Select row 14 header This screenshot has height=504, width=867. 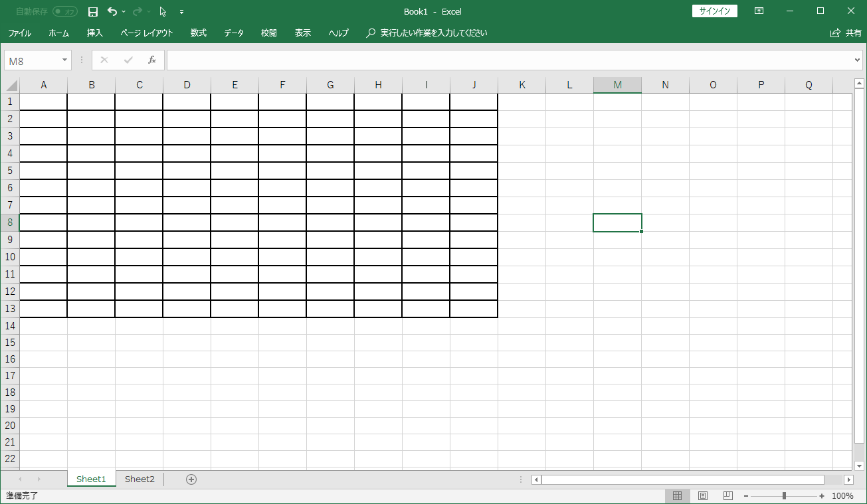pyautogui.click(x=10, y=326)
